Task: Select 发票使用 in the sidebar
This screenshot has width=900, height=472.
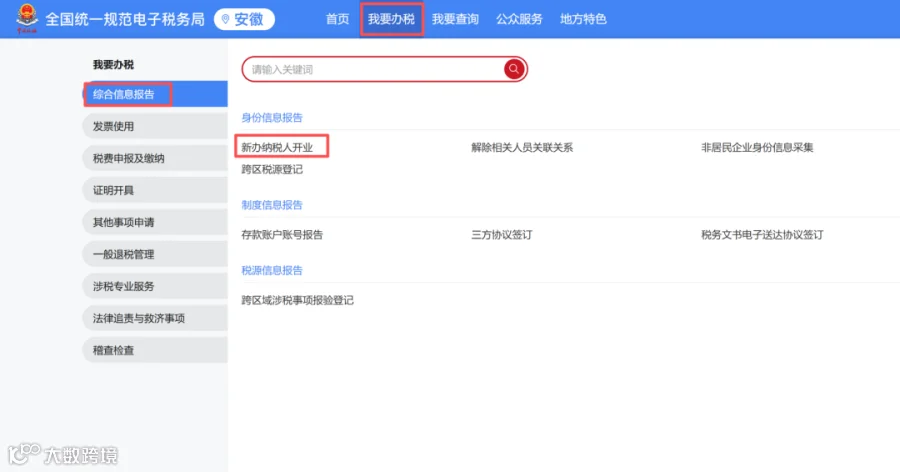Action: pos(155,126)
